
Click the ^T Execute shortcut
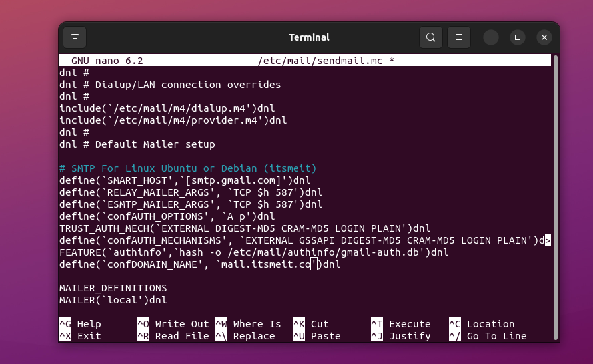coord(400,324)
